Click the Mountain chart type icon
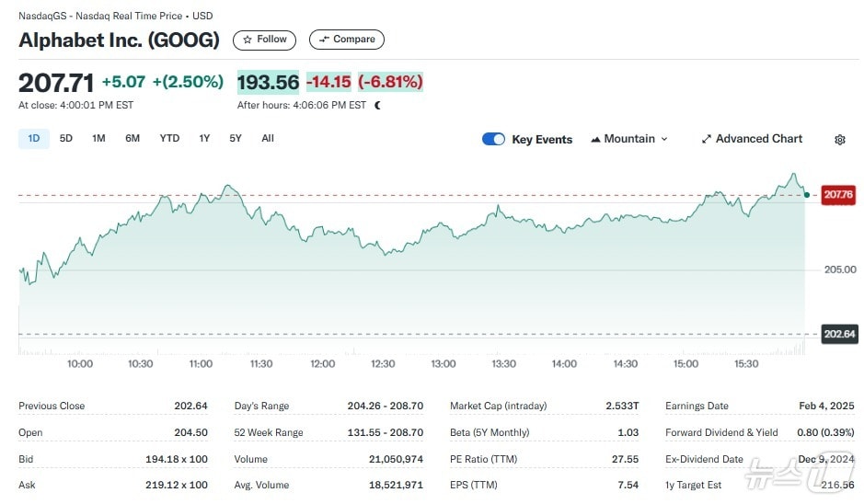This screenshot has height=504, width=864. [x=595, y=140]
